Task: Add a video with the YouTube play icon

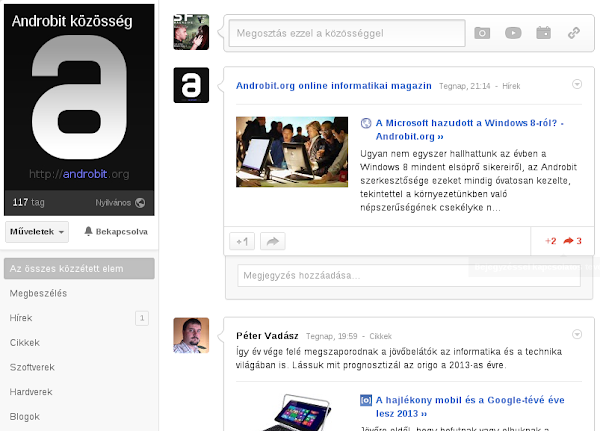Action: [x=513, y=33]
